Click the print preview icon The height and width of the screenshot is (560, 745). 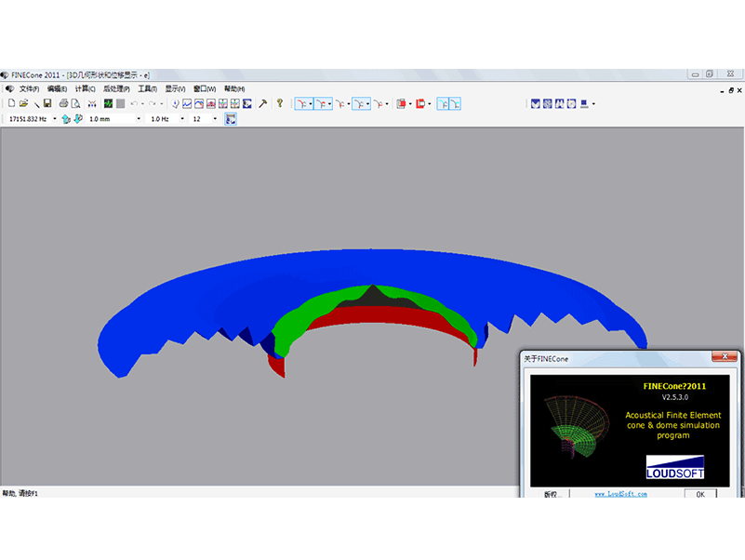click(75, 103)
